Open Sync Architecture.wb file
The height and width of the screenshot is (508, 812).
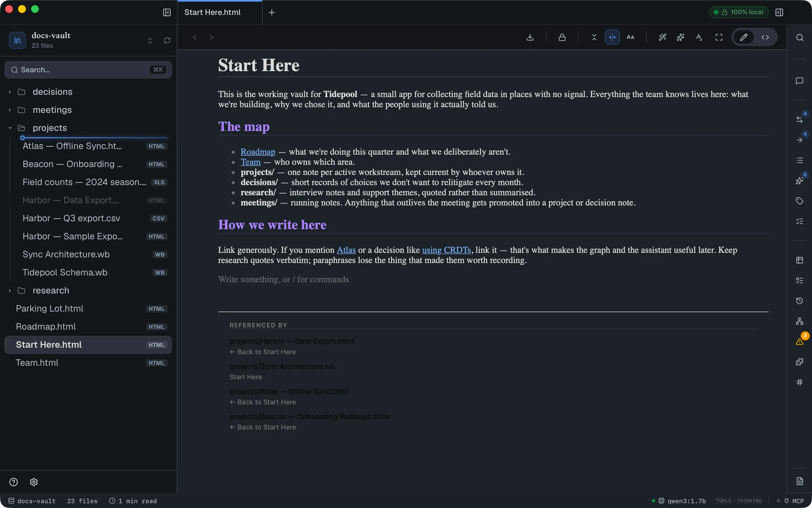88,254
